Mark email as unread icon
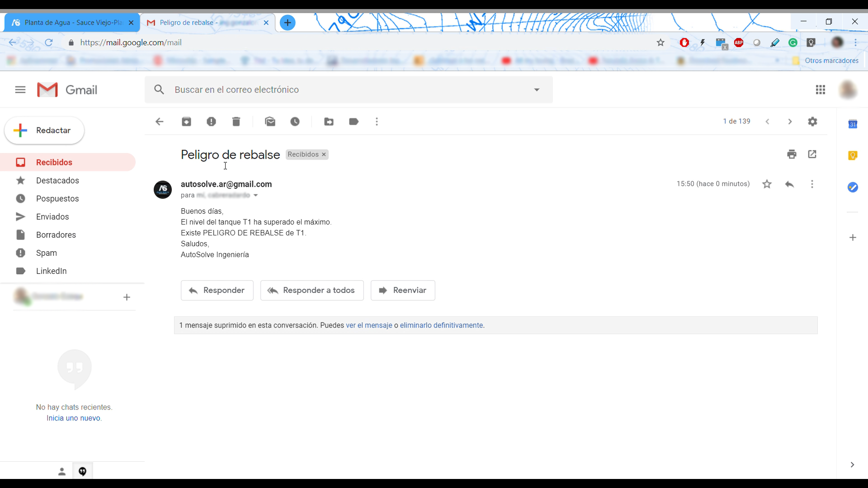The image size is (868, 488). (270, 122)
